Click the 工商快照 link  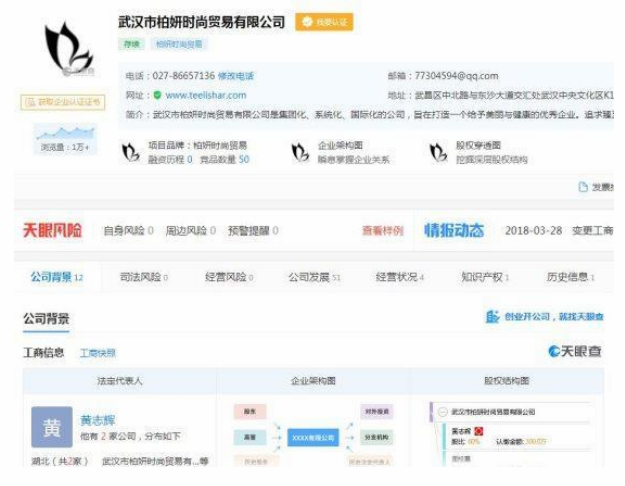pos(97,353)
